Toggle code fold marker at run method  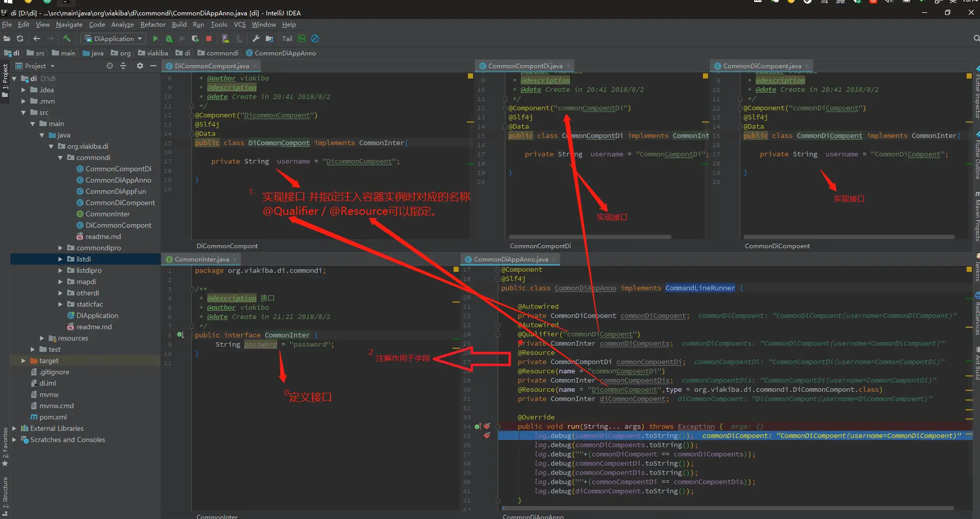(498, 426)
